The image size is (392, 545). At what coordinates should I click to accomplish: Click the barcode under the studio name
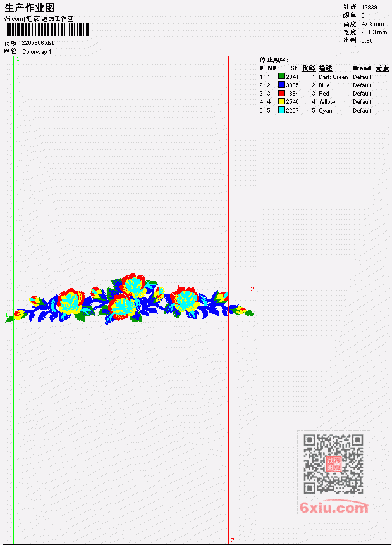pyautogui.click(x=47, y=30)
